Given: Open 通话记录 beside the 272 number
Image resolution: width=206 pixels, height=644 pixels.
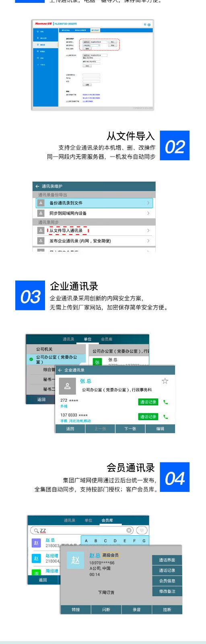Looking at the screenshot, I should (x=148, y=402).
